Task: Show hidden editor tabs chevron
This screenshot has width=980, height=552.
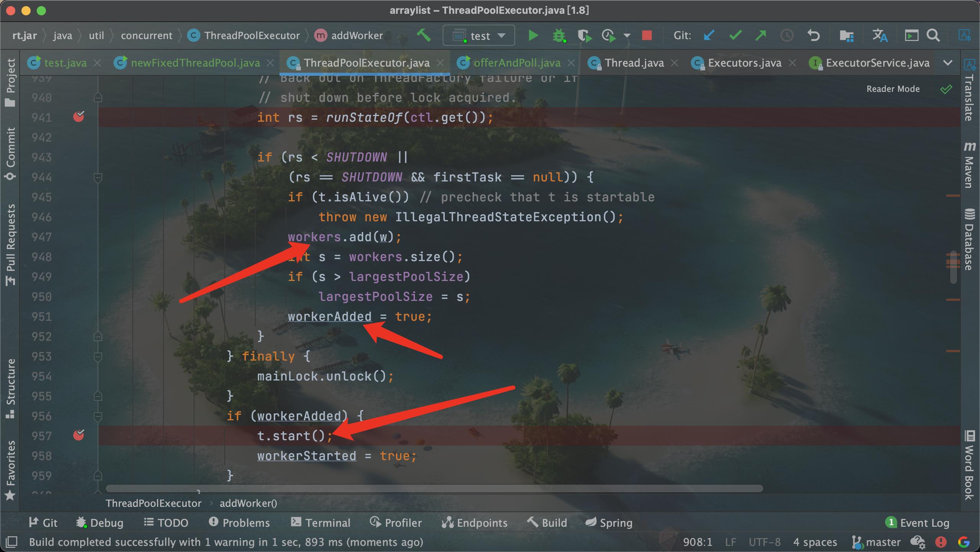Action: (x=948, y=63)
